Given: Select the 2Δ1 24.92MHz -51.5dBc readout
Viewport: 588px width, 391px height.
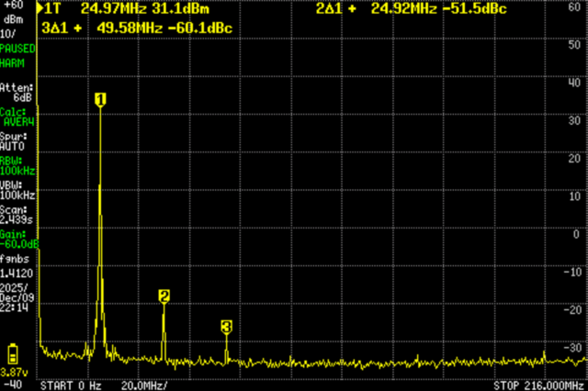Looking at the screenshot, I should click(x=401, y=8).
